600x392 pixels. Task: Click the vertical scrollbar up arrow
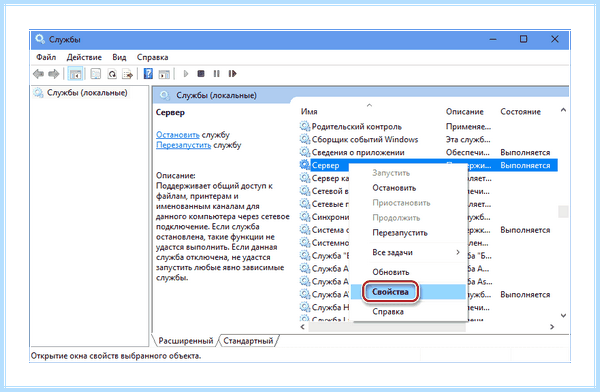(x=563, y=110)
